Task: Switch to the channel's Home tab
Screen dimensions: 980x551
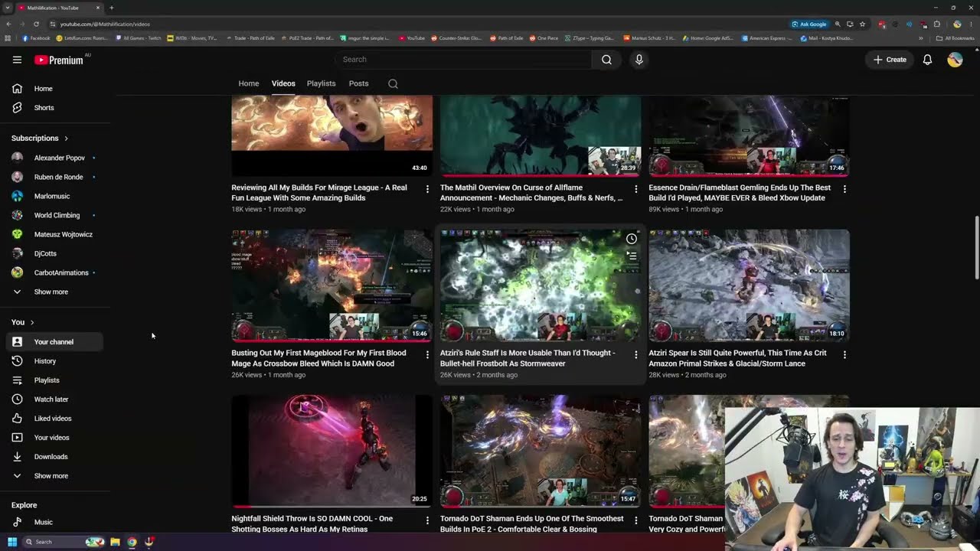Action: (249, 83)
